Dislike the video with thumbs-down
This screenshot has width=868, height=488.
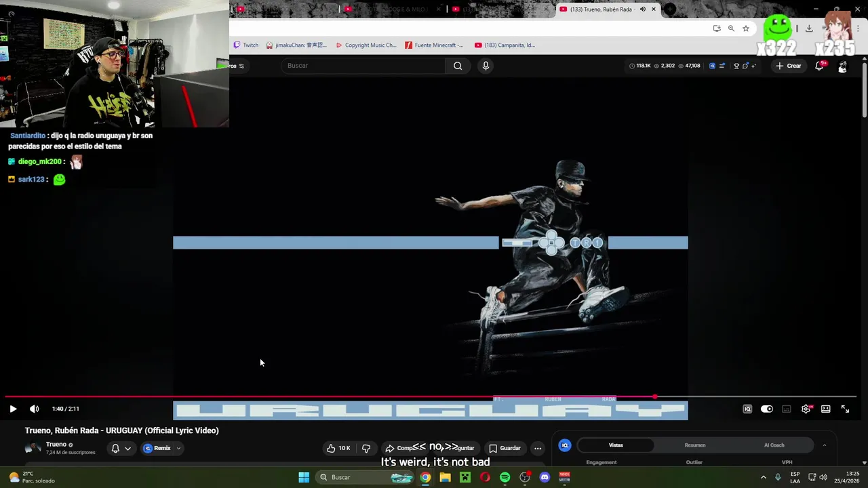pyautogui.click(x=366, y=448)
